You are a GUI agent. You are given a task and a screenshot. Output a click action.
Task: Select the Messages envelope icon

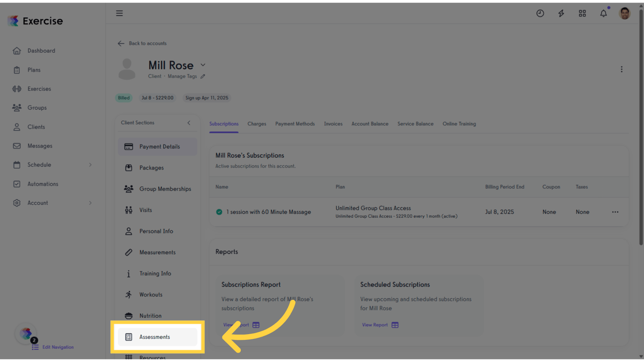pyautogui.click(x=16, y=146)
